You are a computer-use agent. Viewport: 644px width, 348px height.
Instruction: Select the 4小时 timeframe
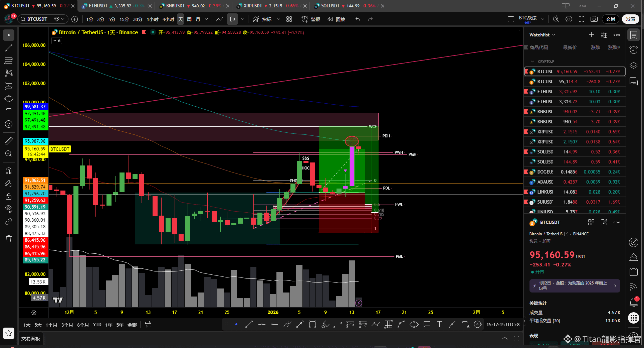(x=168, y=19)
